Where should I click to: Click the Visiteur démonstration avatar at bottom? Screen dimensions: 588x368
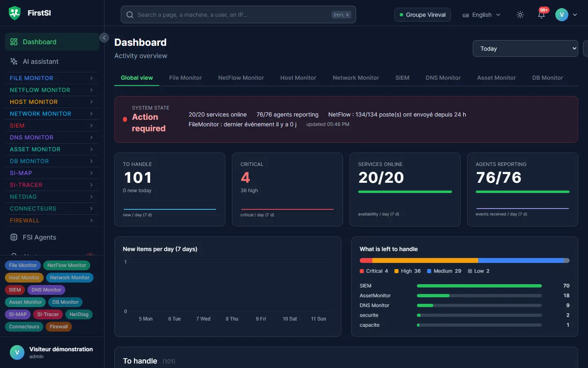click(x=17, y=352)
